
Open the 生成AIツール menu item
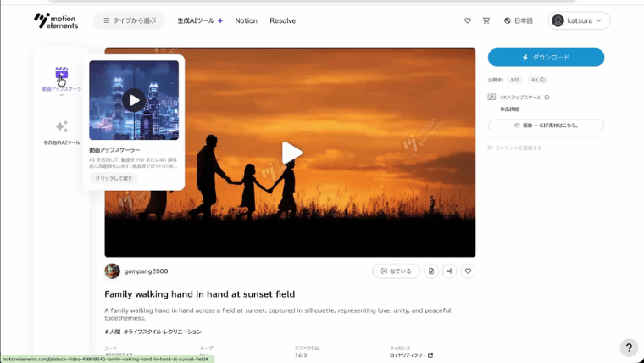(x=200, y=20)
